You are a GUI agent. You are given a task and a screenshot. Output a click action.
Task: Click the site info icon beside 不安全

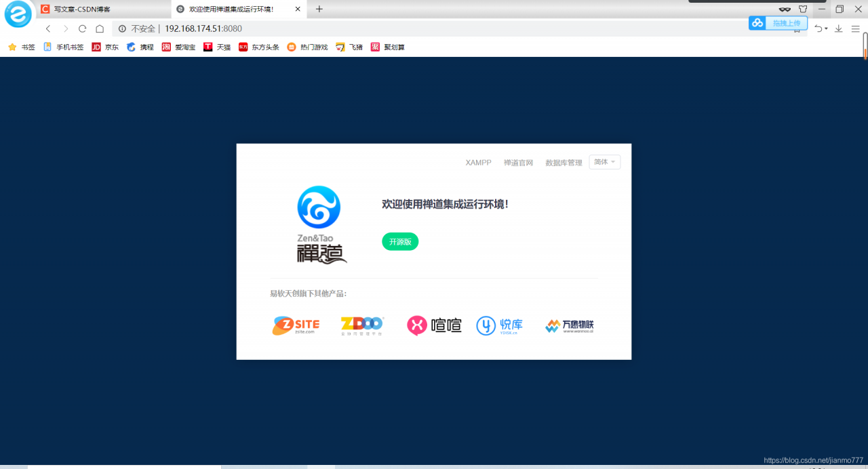[123, 28]
